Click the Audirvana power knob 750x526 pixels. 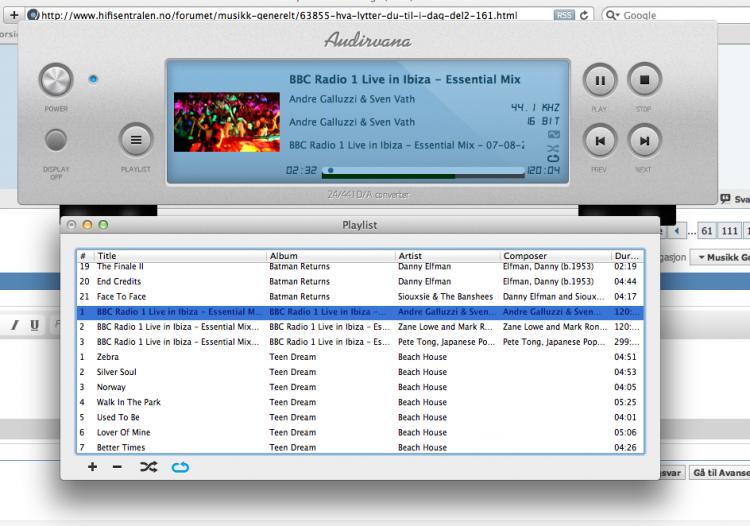(x=56, y=80)
